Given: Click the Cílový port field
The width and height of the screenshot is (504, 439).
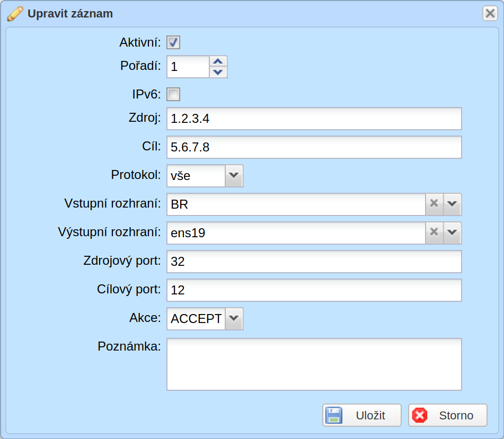Looking at the screenshot, I should 314,290.
